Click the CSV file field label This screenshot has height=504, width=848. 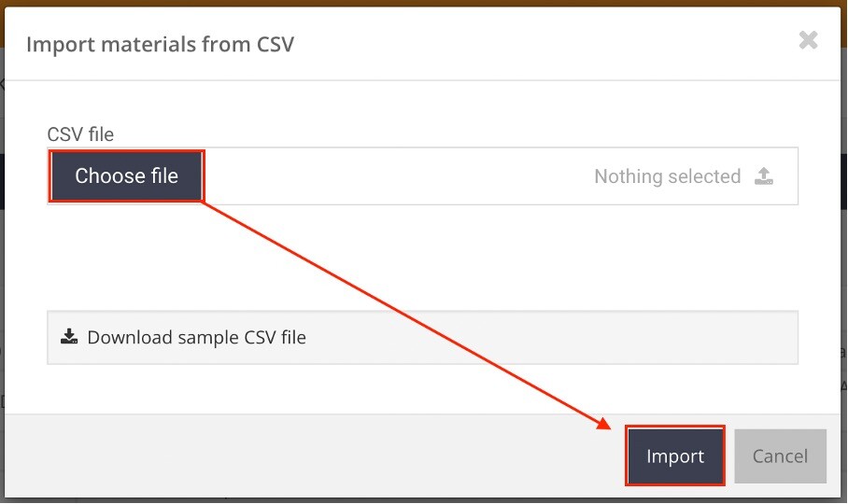(x=80, y=134)
